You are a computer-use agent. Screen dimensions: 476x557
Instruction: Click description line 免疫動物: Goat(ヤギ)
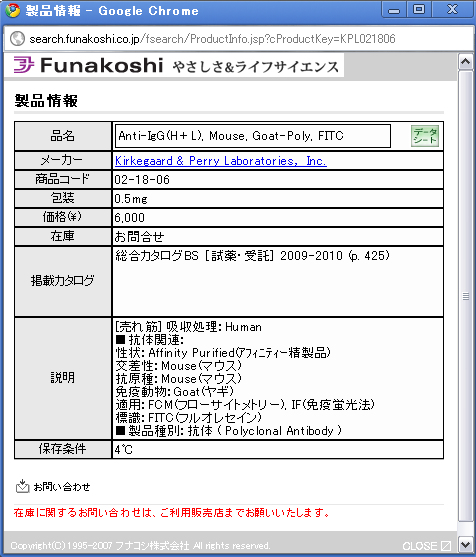pos(175,392)
